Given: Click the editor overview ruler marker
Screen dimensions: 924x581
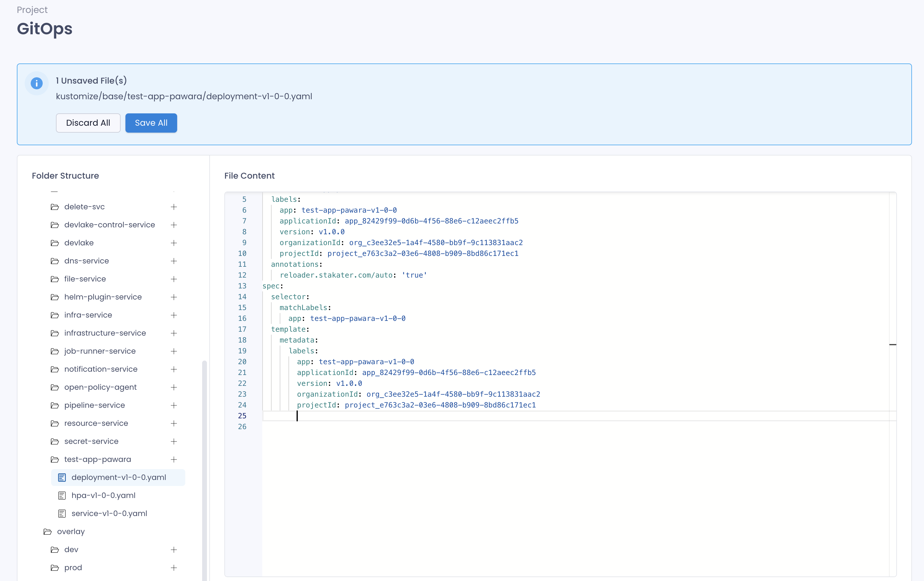Looking at the screenshot, I should 893,345.
